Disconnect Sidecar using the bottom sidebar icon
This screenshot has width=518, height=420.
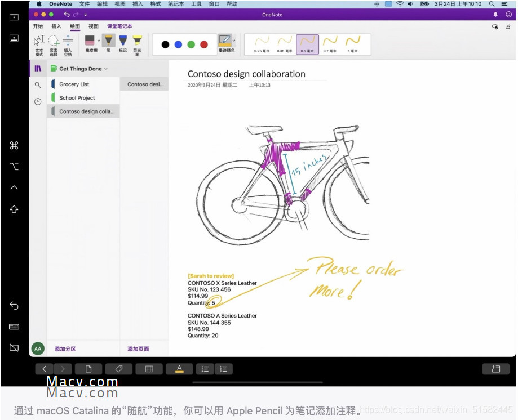click(x=14, y=347)
